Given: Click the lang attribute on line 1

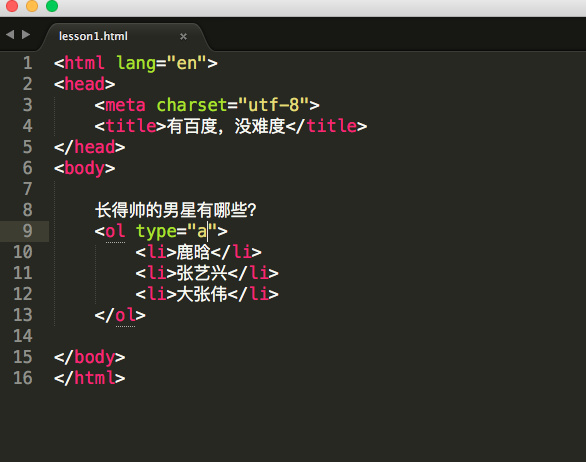Looking at the screenshot, I should [x=136, y=64].
